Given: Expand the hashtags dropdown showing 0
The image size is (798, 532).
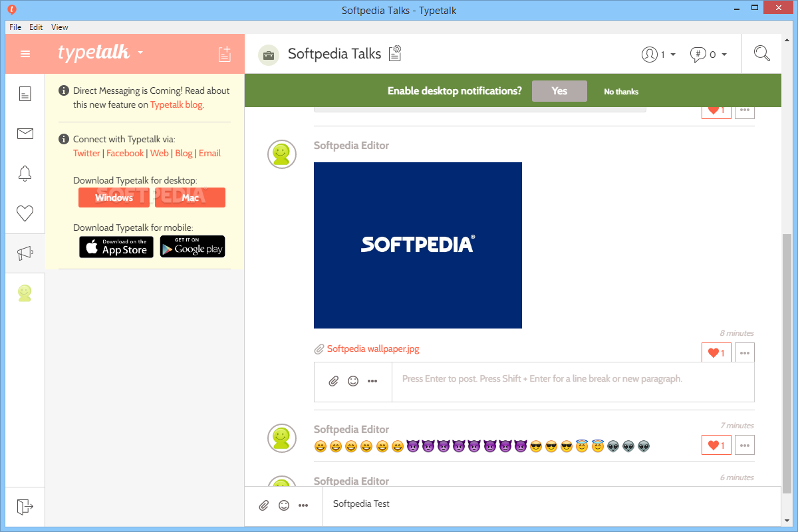Looking at the screenshot, I should [708, 55].
